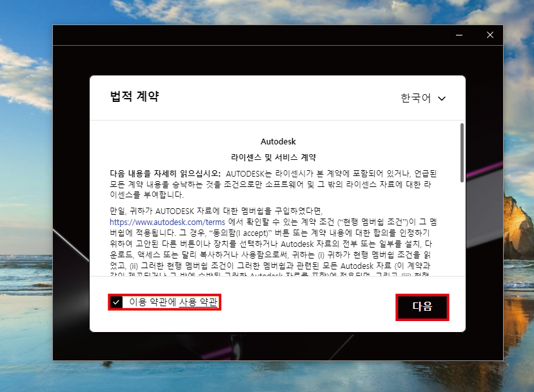Open the 한국어 language dropdown
The image size is (534, 392).
(423, 99)
